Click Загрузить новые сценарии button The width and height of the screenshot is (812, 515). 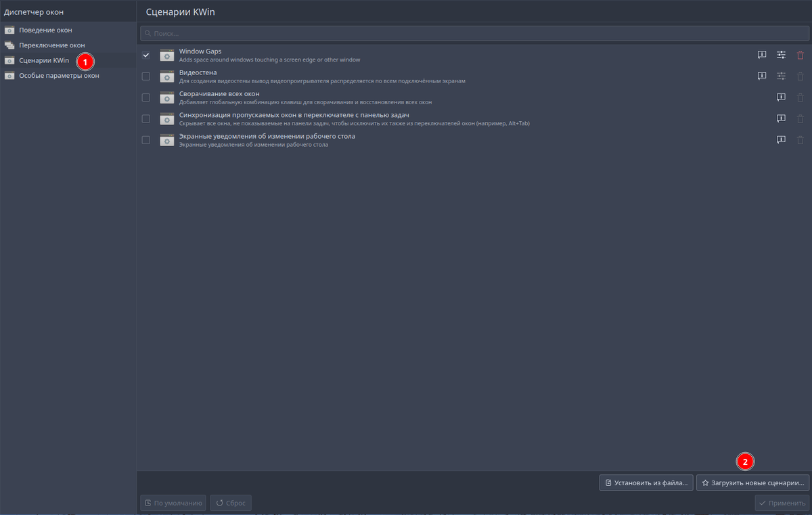[752, 483]
